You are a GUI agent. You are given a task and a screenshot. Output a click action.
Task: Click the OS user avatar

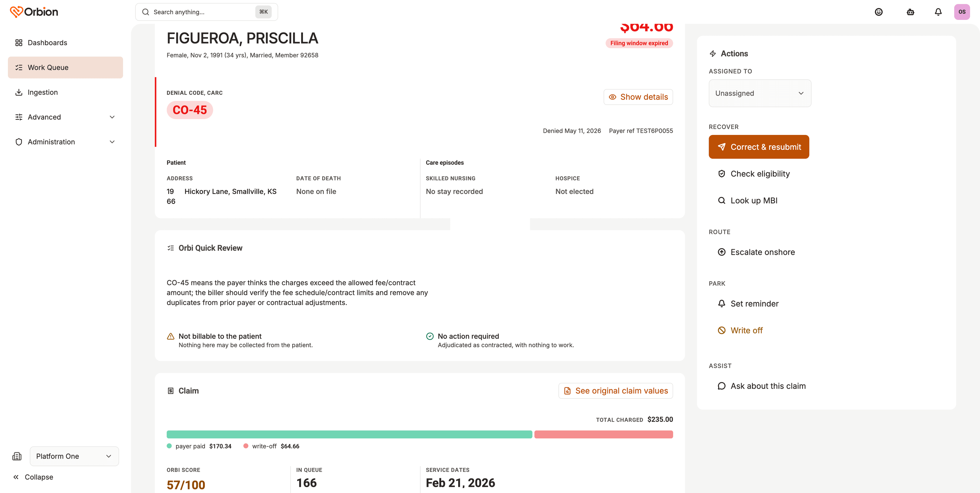tap(962, 12)
